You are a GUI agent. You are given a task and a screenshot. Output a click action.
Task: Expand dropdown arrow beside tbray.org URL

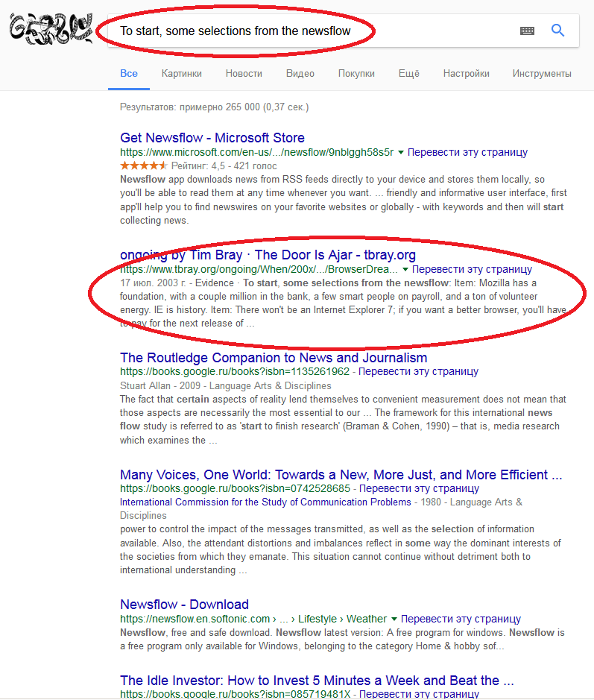[x=405, y=270]
